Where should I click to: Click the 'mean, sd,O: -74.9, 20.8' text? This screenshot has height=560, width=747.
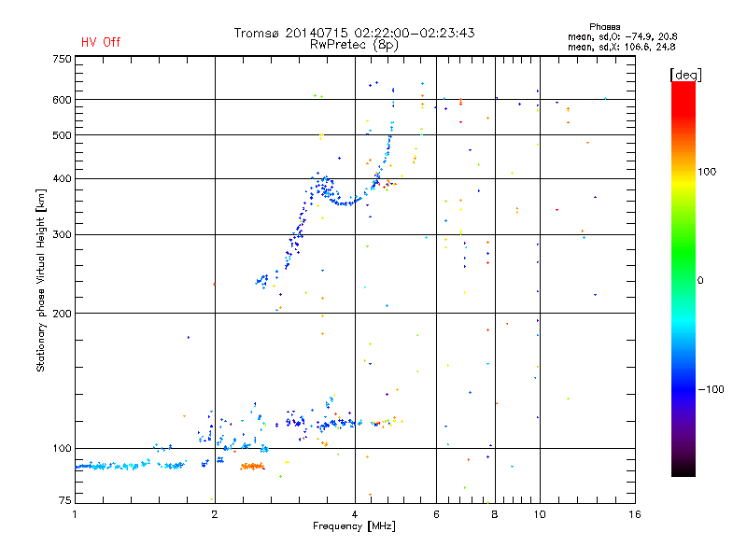pyautogui.click(x=622, y=36)
